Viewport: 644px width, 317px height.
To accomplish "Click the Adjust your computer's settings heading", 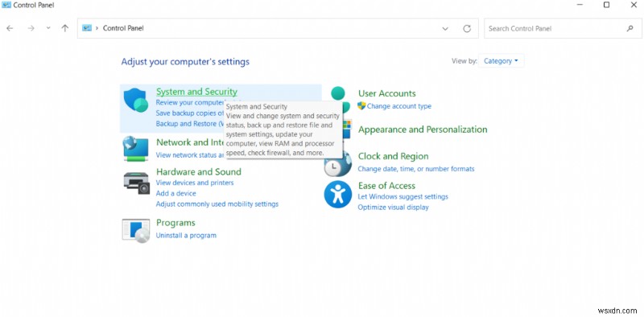I will (185, 62).
